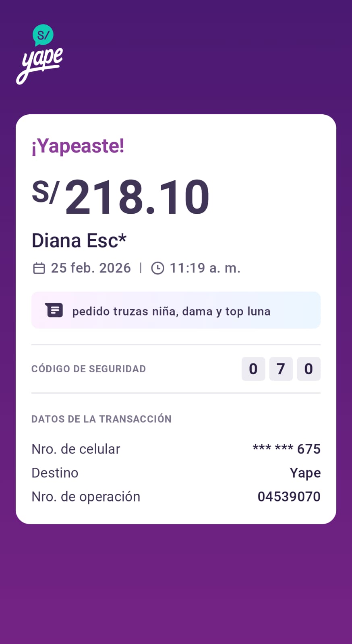The height and width of the screenshot is (644, 352).
Task: Tap the last security code digit box
Action: (x=309, y=369)
